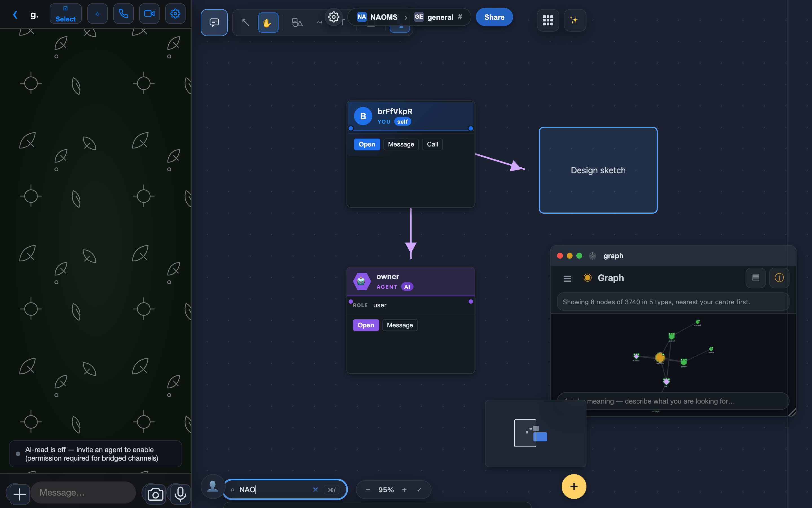Screen dimensions: 812x508
Task: Click the canvas minimap thumbnail
Action: pyautogui.click(x=535, y=433)
